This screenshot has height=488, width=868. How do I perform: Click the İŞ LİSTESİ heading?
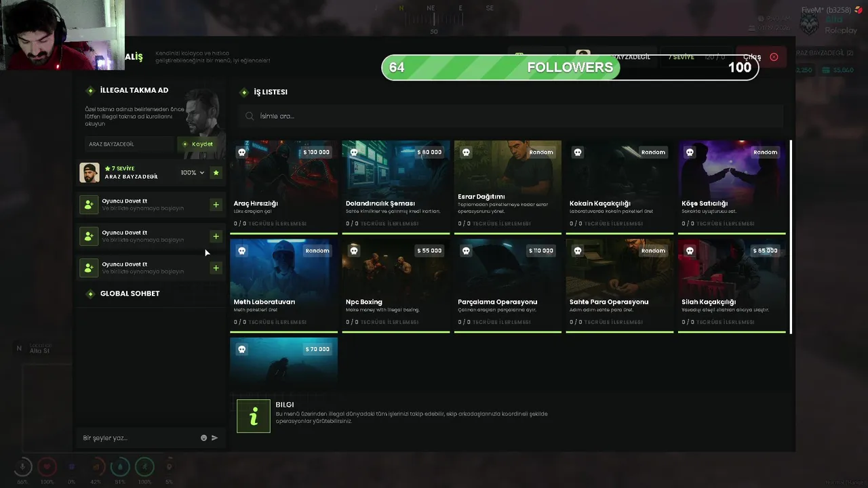(x=271, y=92)
